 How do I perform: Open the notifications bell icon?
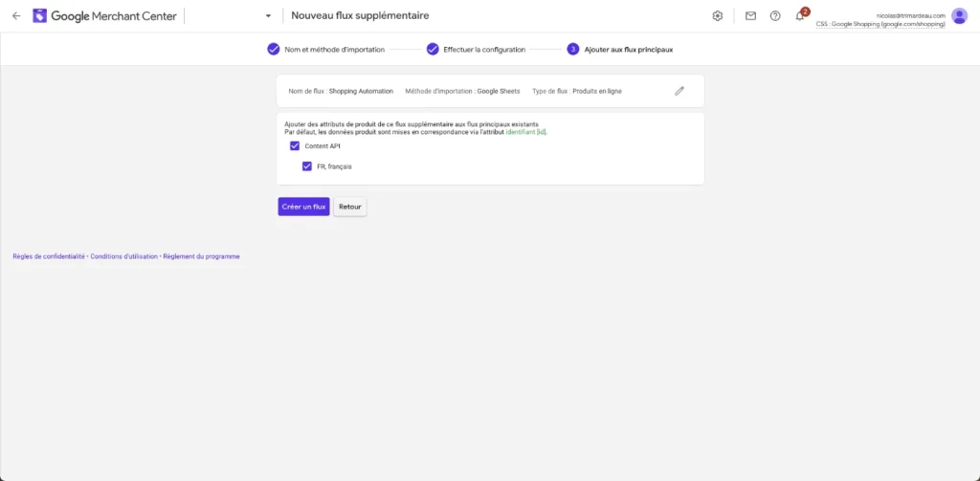[800, 15]
